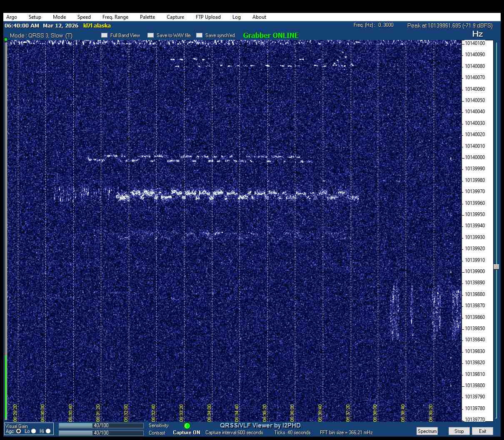The width and height of the screenshot is (504, 440).
Task: Open the FTP Upload menu
Action: tap(208, 17)
